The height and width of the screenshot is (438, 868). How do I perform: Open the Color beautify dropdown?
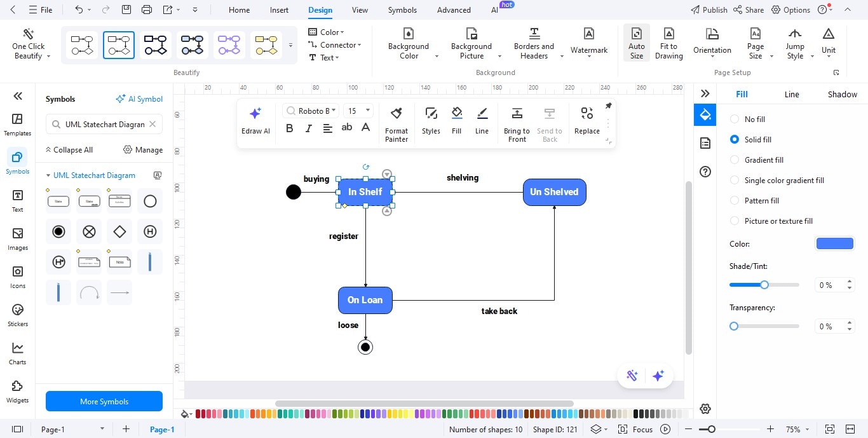(x=327, y=32)
